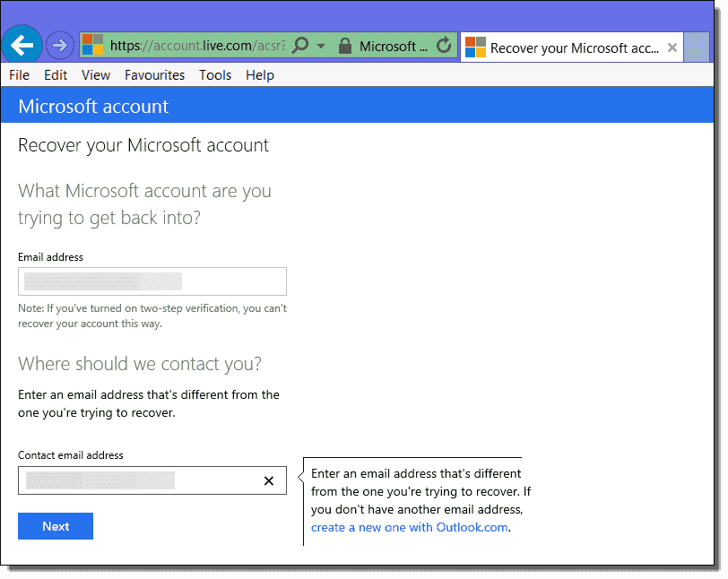The height and width of the screenshot is (579, 728).
Task: Open the Tools menu
Action: 215,75
